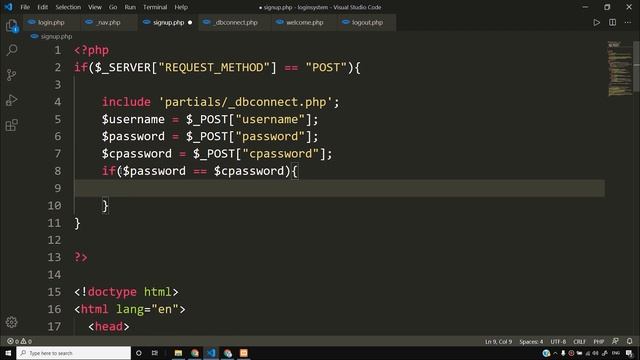This screenshot has height=360, width=640.
Task: Click Ln 9, Col 9 status item
Action: coord(498,341)
